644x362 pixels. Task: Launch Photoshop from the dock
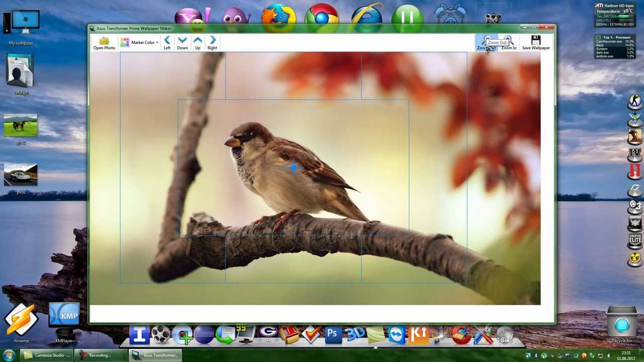point(332,335)
